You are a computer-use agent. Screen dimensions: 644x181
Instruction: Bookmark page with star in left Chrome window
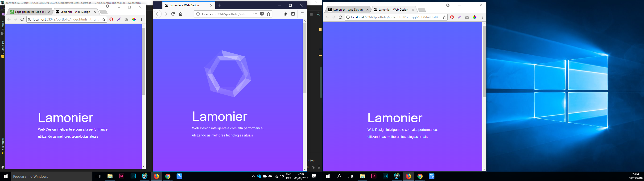(103, 19)
